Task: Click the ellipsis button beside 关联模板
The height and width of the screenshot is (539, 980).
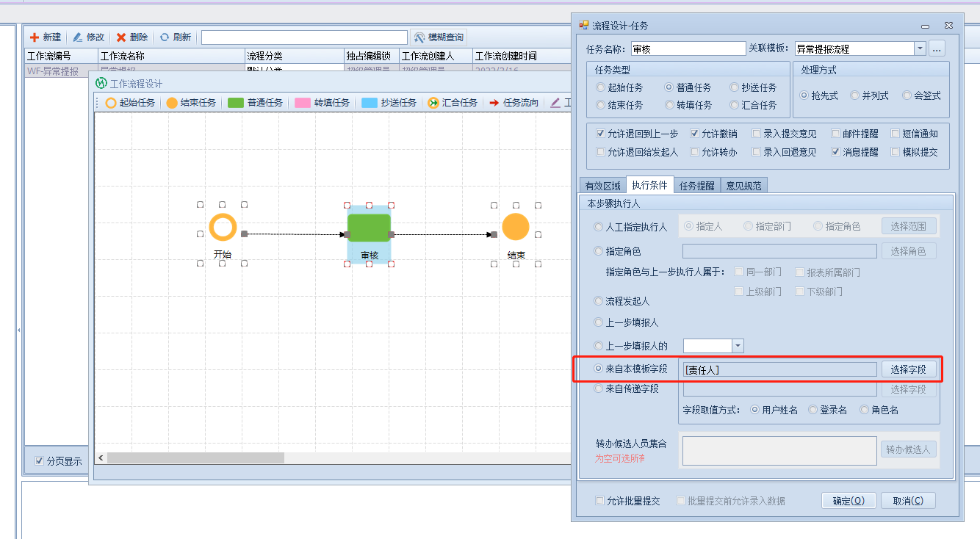Action: click(936, 49)
